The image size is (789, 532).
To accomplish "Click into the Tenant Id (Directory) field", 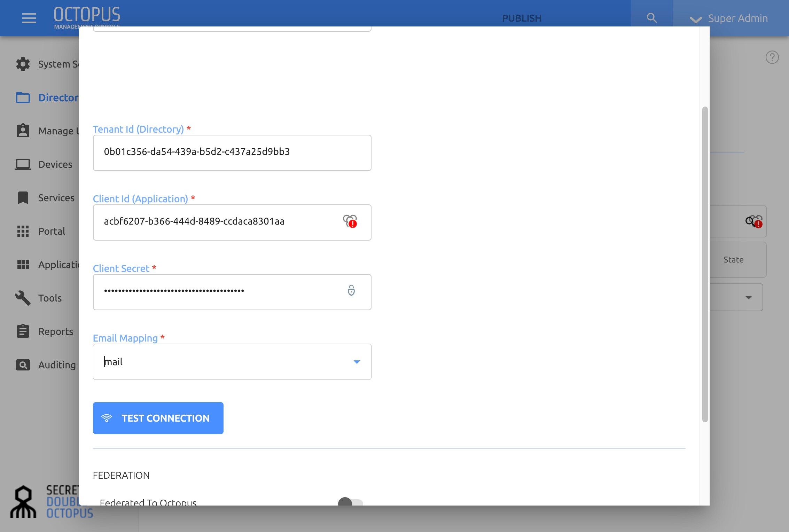I will pyautogui.click(x=232, y=153).
